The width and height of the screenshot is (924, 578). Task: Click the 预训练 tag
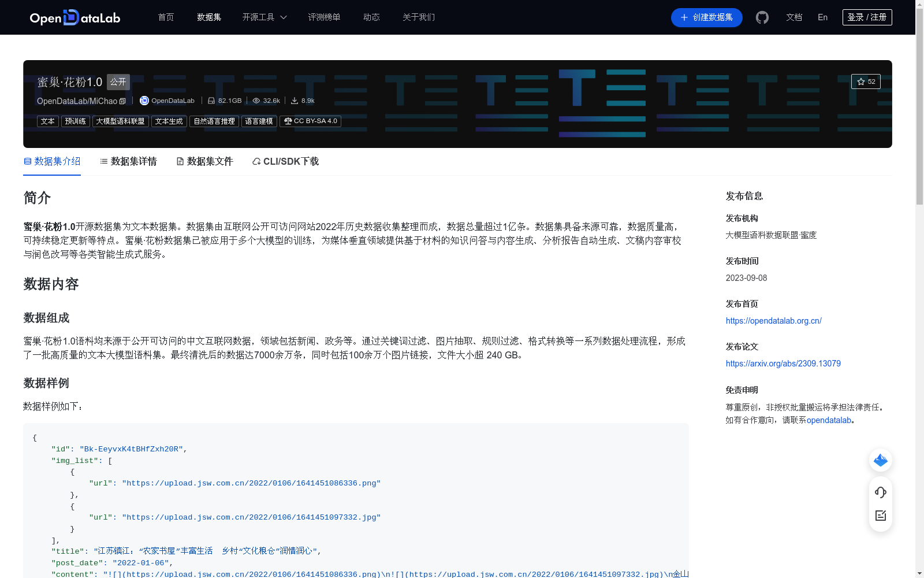tap(76, 121)
